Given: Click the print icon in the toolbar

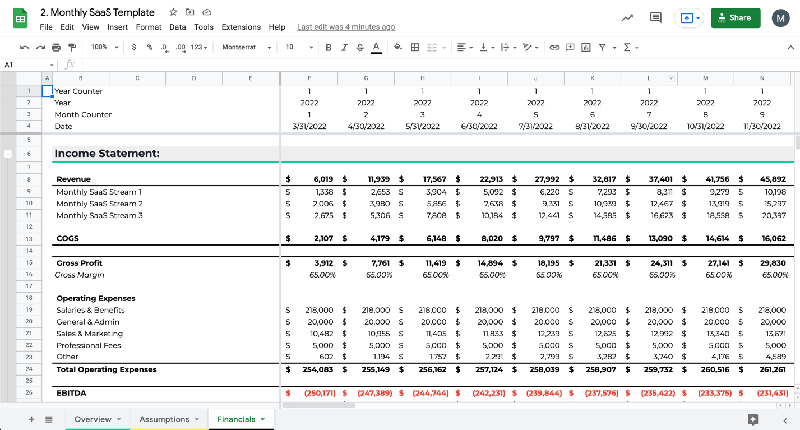Looking at the screenshot, I should coord(56,46).
